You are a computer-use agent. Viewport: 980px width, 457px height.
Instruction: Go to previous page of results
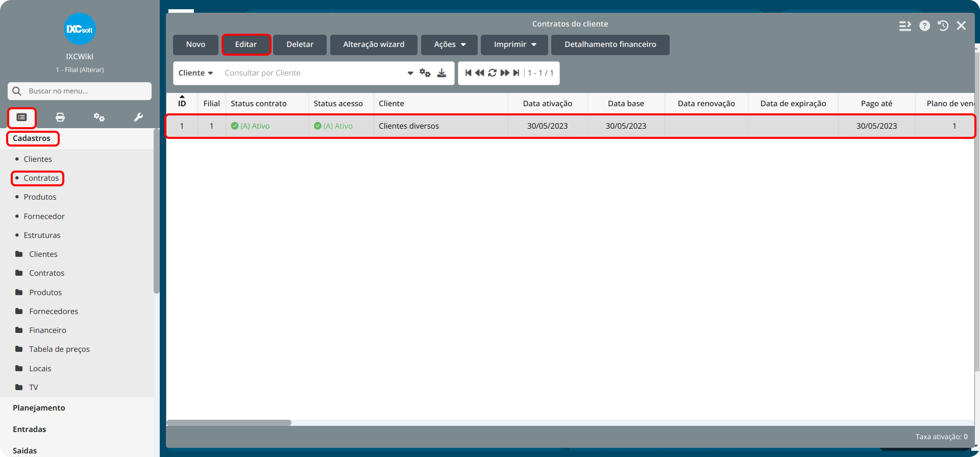[479, 73]
